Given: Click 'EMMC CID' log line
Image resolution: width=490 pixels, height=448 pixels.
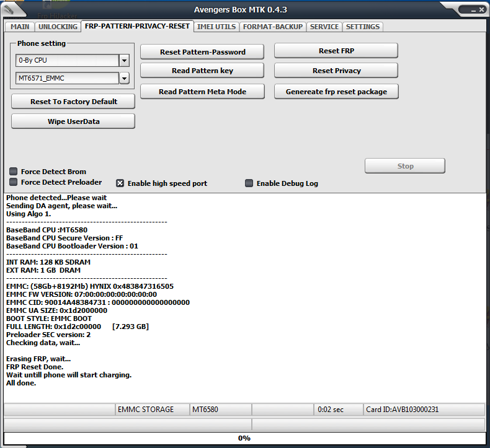Looking at the screenshot, I should click(98, 302).
